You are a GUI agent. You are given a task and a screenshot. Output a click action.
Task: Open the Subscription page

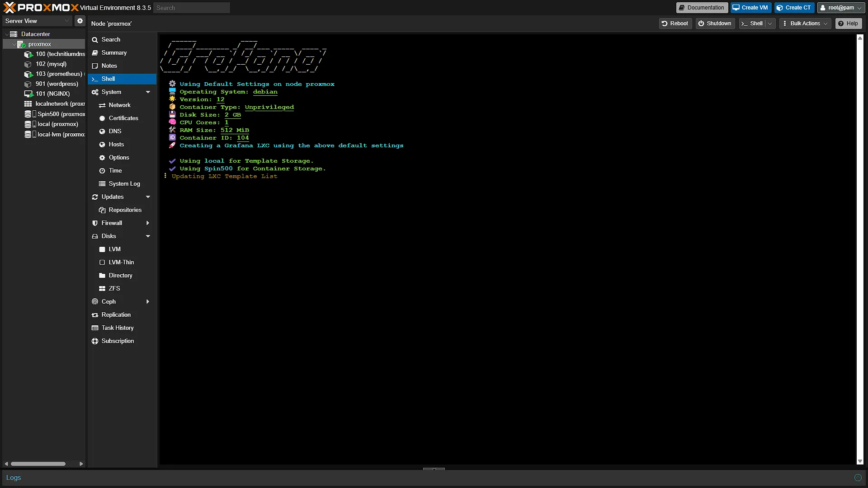coord(122,341)
